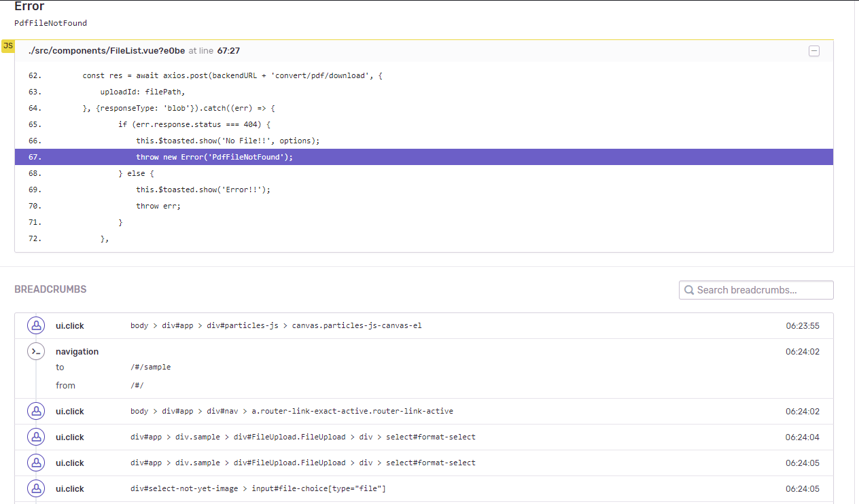Viewport: 859px width, 504px height.
Task: Click the PdfFileNotFound error message
Action: pyautogui.click(x=50, y=22)
